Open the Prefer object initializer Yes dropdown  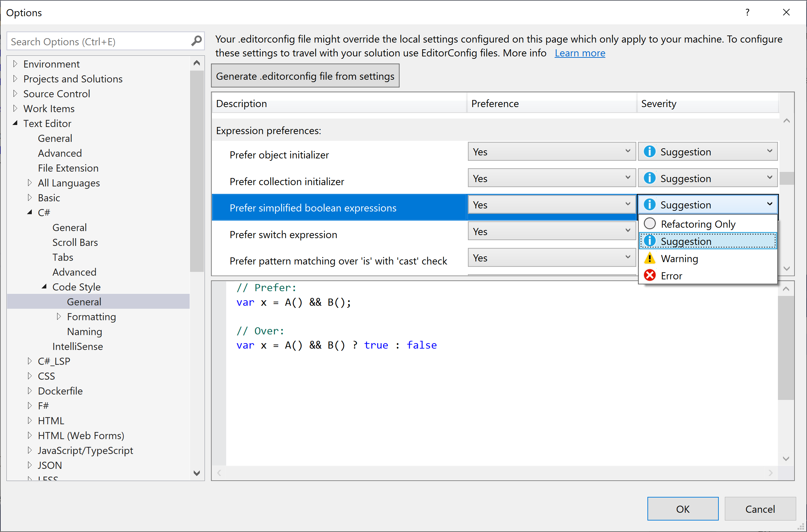551,151
